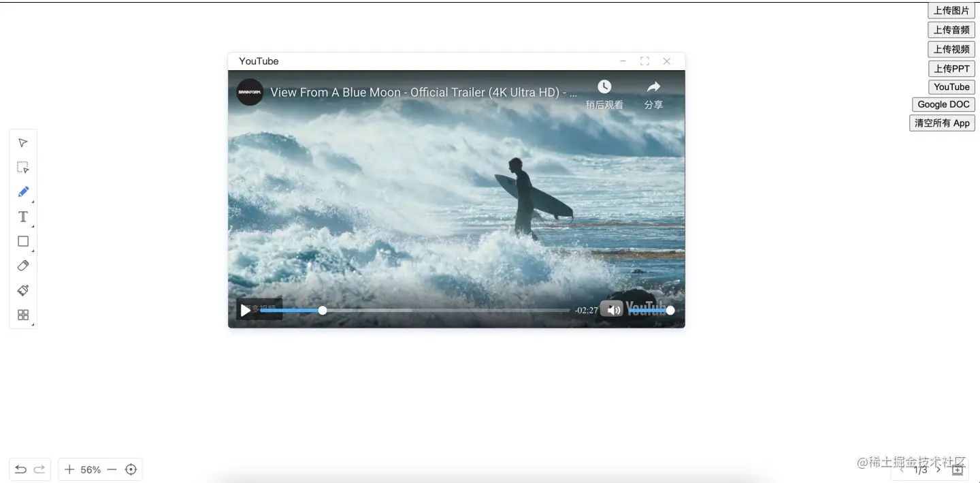980x483 pixels.
Task: Click the 56% zoom level
Action: [x=91, y=470]
